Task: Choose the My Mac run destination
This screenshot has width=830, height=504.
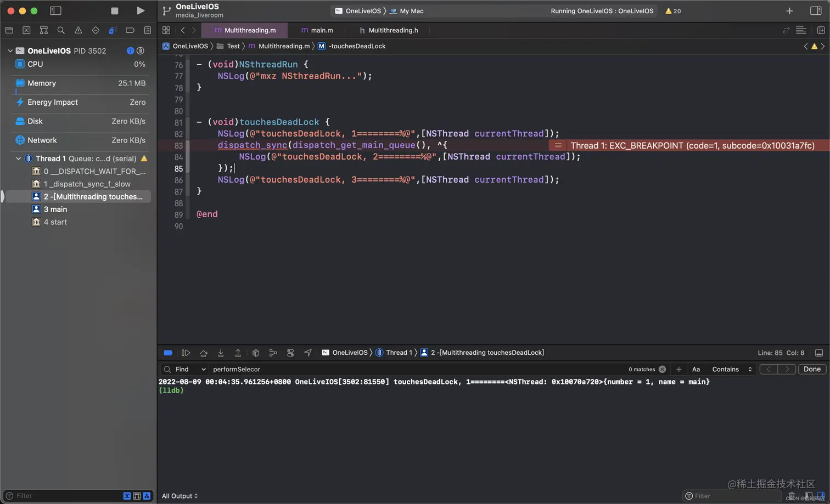Action: 407,11
